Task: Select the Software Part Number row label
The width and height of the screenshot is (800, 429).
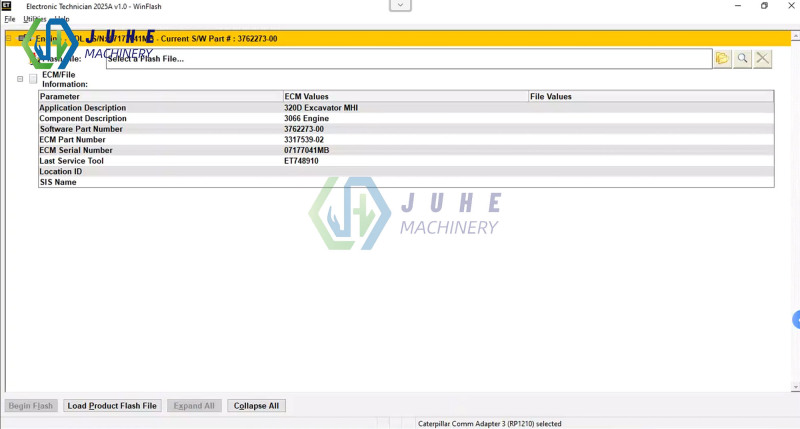Action: [x=81, y=129]
